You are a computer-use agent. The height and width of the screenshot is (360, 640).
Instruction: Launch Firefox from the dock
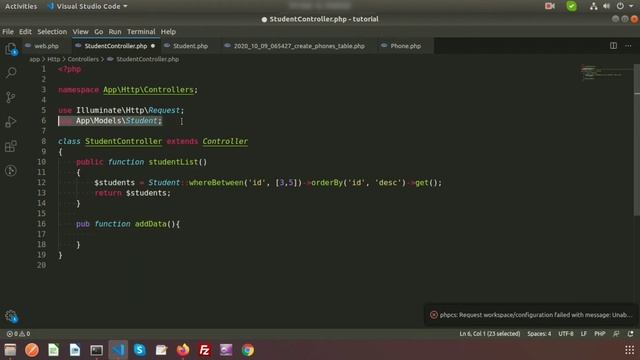(x=183, y=350)
